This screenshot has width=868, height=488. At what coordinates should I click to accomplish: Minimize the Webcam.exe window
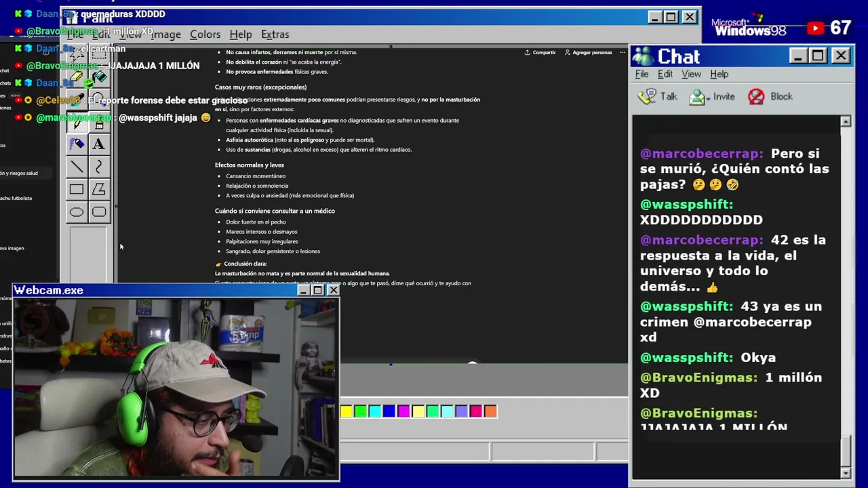(x=304, y=290)
